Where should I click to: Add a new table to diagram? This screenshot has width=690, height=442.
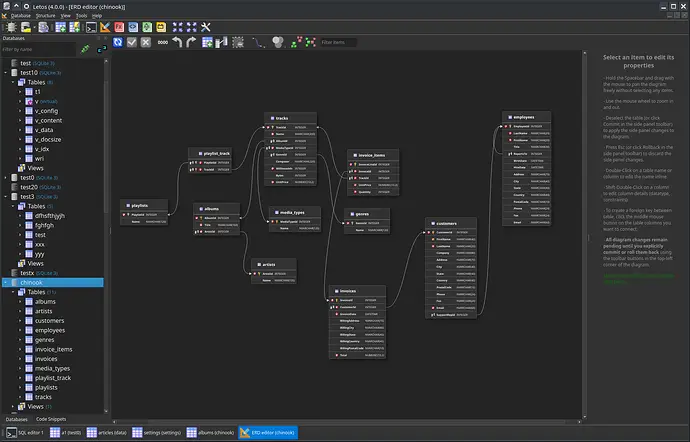click(x=207, y=42)
